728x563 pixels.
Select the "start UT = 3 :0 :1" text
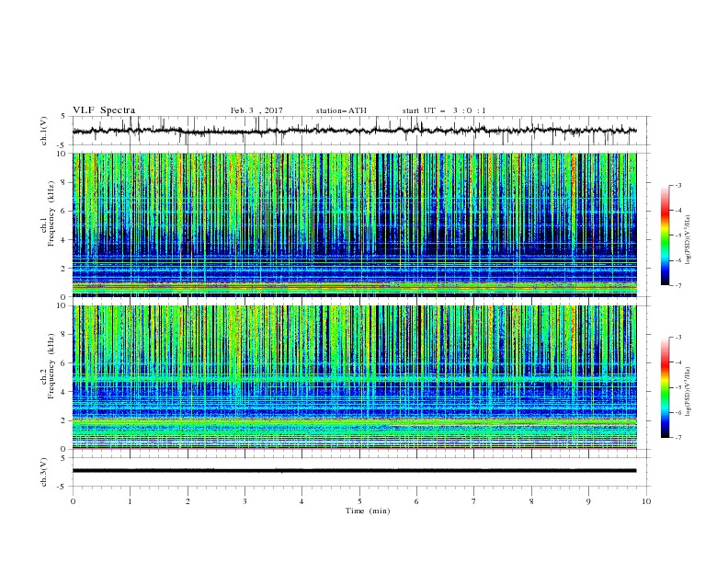click(x=444, y=110)
